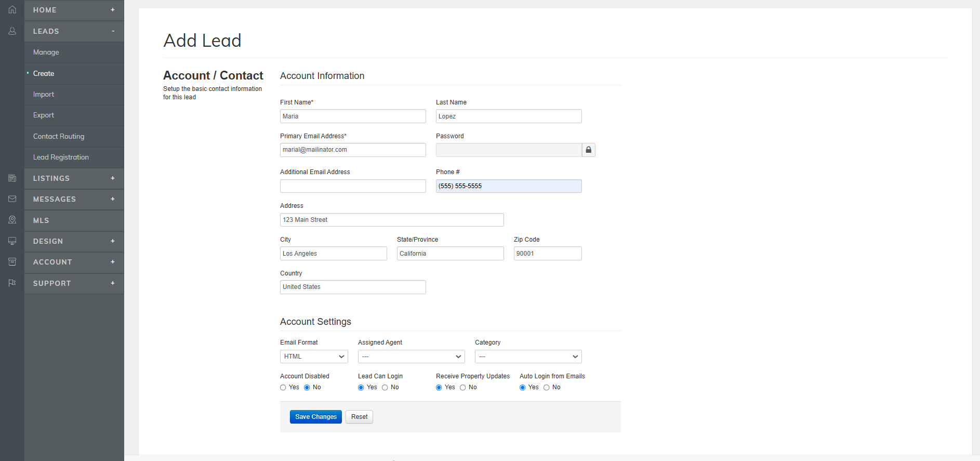This screenshot has height=461, width=980.
Task: Open the Category dropdown
Action: coord(528,357)
